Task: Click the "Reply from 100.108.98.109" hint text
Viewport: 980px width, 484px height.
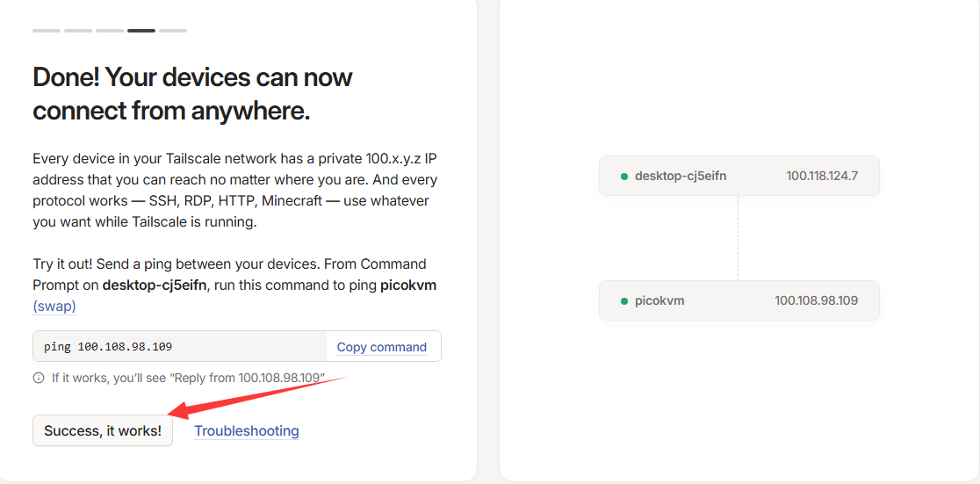Action: pos(188,378)
